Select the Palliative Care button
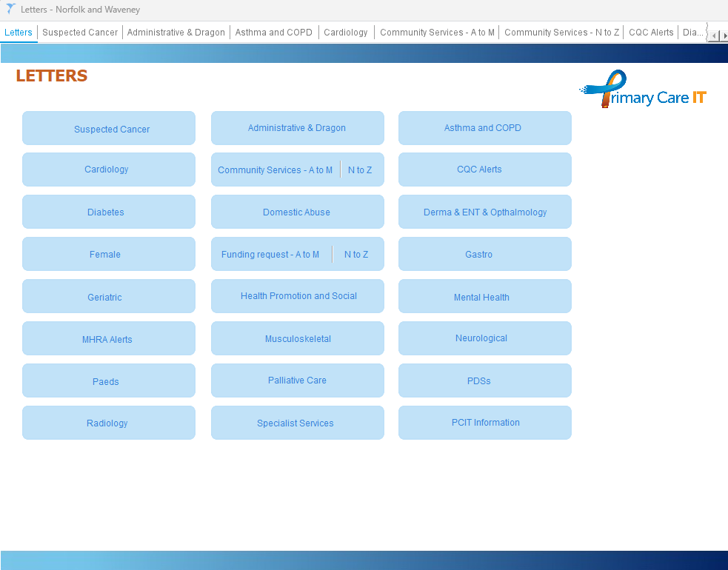The height and width of the screenshot is (570, 728). click(x=297, y=380)
